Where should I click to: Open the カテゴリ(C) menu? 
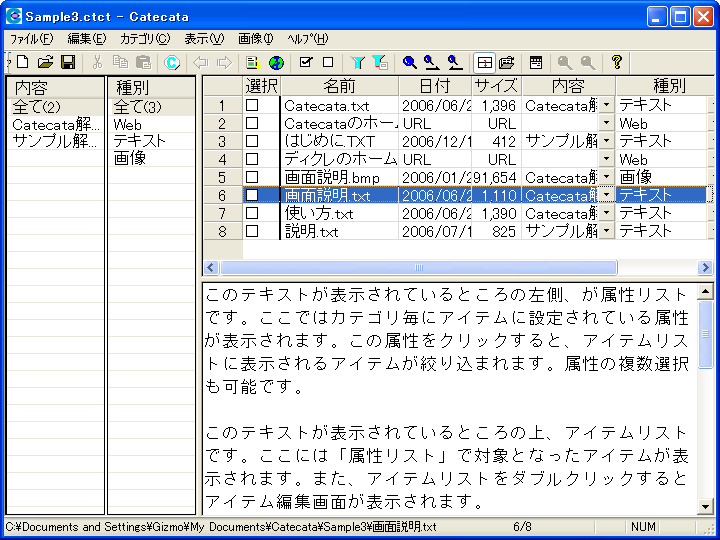(145, 39)
